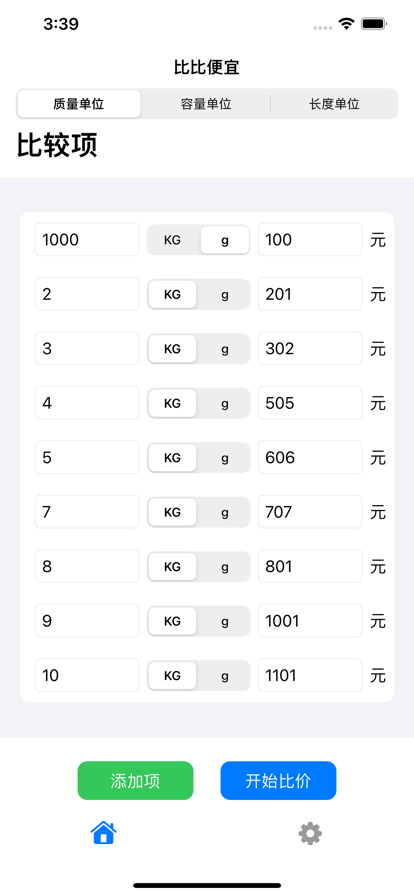This screenshot has height=896, width=414.
Task: Tap the home icon in bottom bar
Action: coord(104,833)
